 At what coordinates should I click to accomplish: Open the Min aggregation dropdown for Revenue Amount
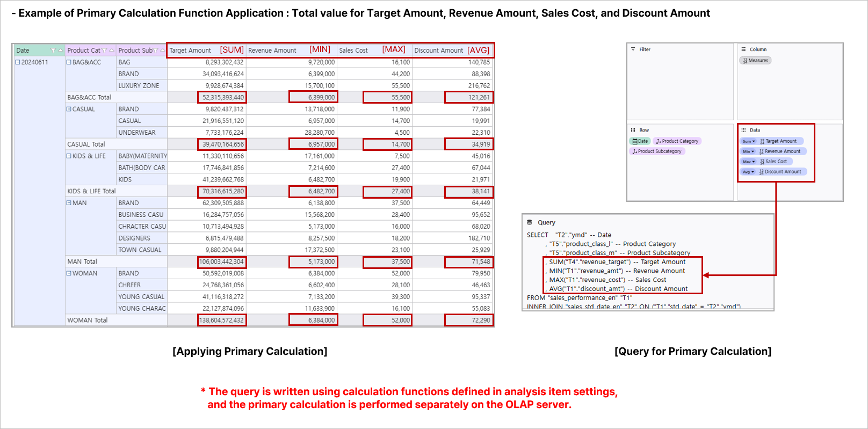pos(748,151)
